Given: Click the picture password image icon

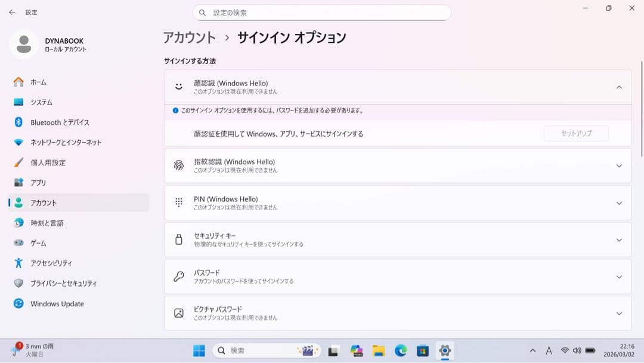Looking at the screenshot, I should [x=179, y=313].
